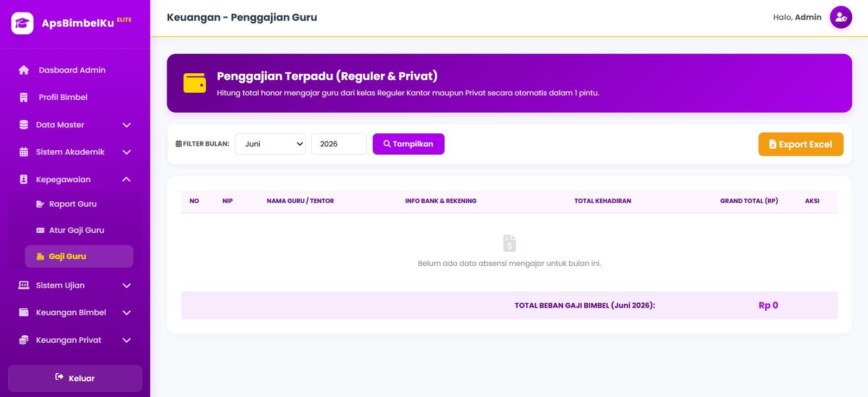Click the building icon beside Profil Bimbel
Screen dimensions: 868x397
[24, 98]
